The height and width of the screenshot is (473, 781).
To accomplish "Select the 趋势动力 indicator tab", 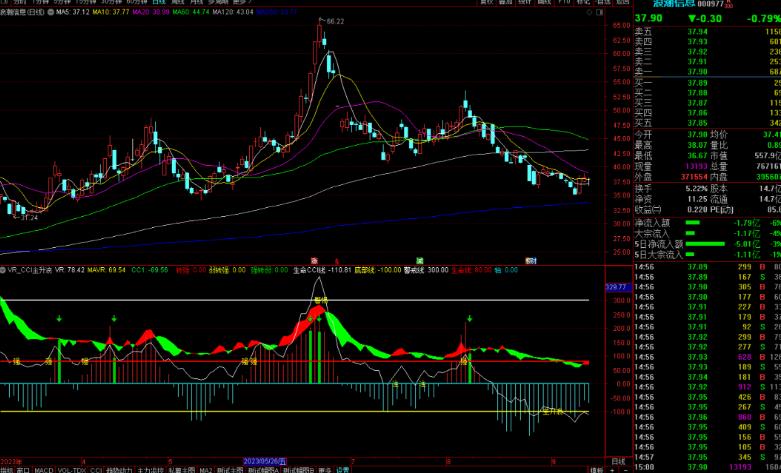I will [x=120, y=470].
